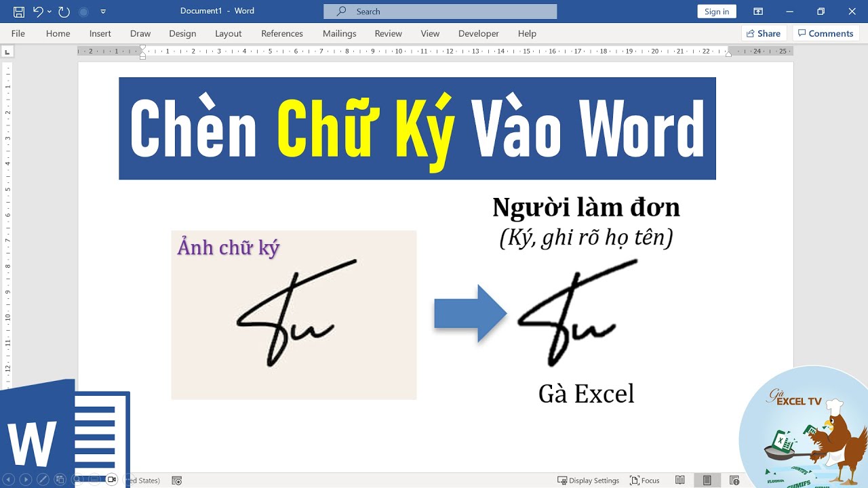Viewport: 868px width, 488px height.
Task: Open the Layout tab
Action: pyautogui.click(x=229, y=33)
